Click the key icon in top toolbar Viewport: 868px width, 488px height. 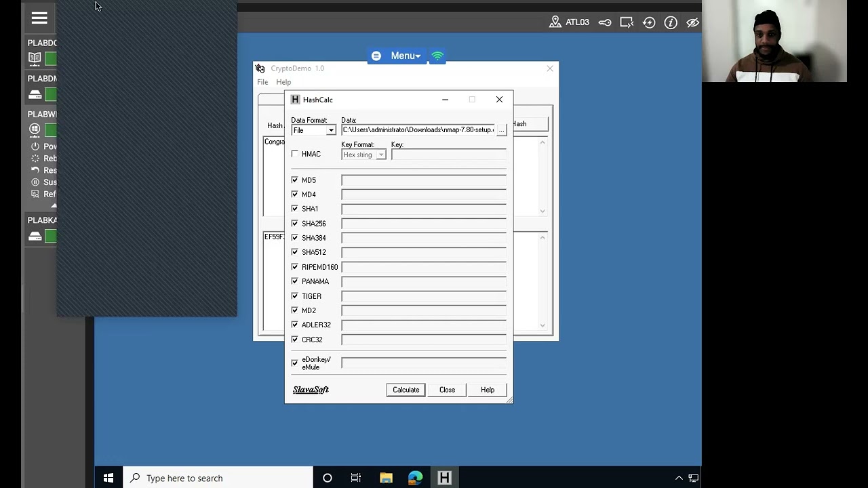605,22
